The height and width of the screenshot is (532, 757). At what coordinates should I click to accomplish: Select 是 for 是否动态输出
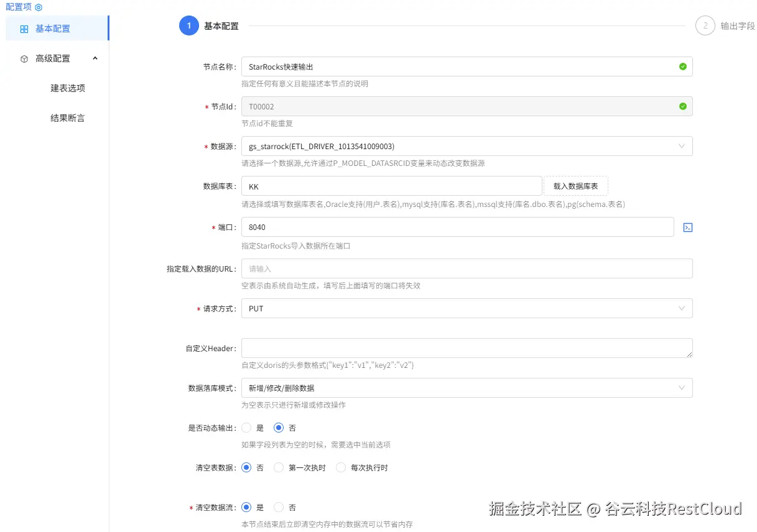coord(247,428)
